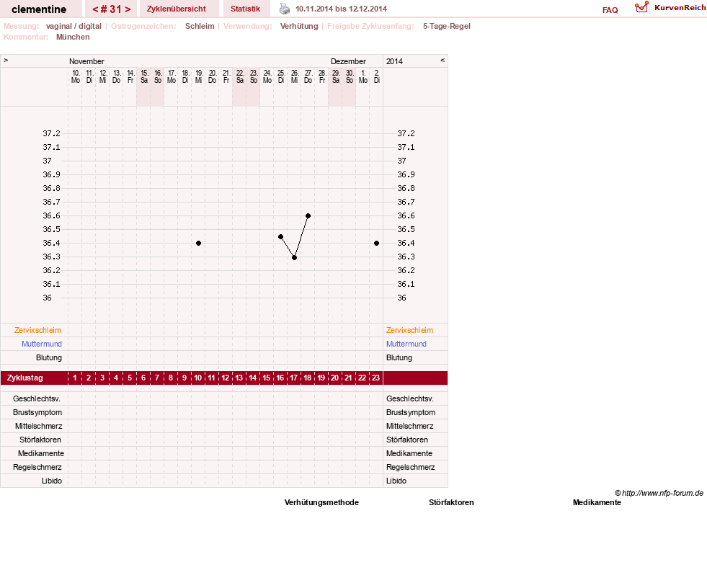Select the temperature dot on cycle day 10
The width and height of the screenshot is (707, 588).
point(198,243)
